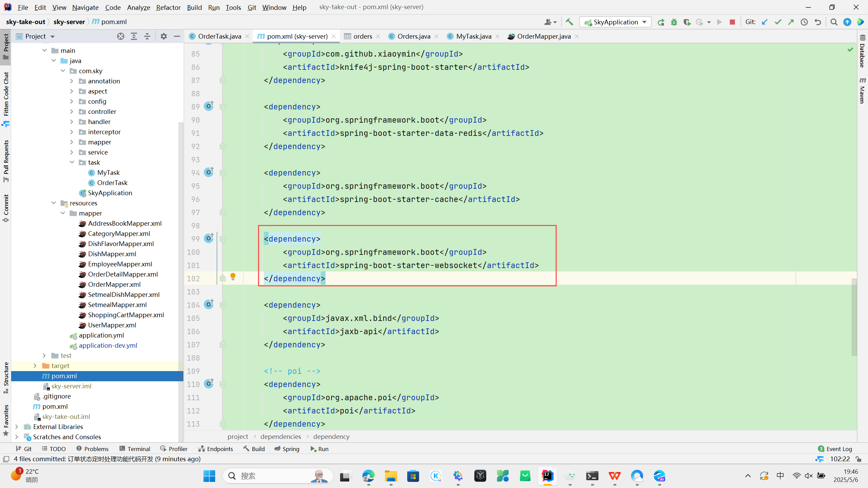
Task: Toggle the Maven tool window
Action: click(x=862, y=91)
